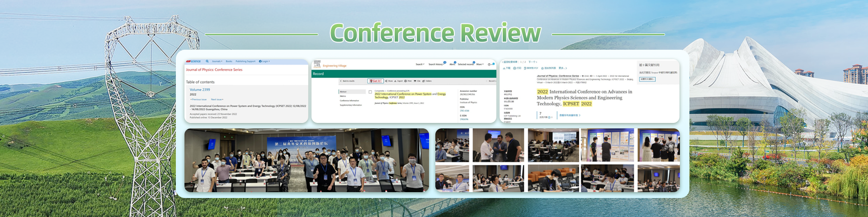This screenshot has width=868, height=217.
Task: Click the Scopus back-to-results link
Action: 509,62
